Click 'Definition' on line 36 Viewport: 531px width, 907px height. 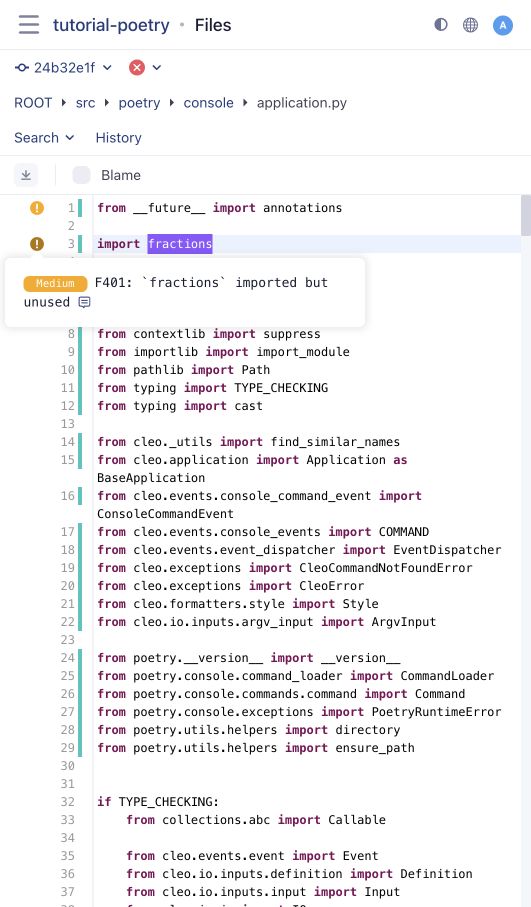point(436,873)
